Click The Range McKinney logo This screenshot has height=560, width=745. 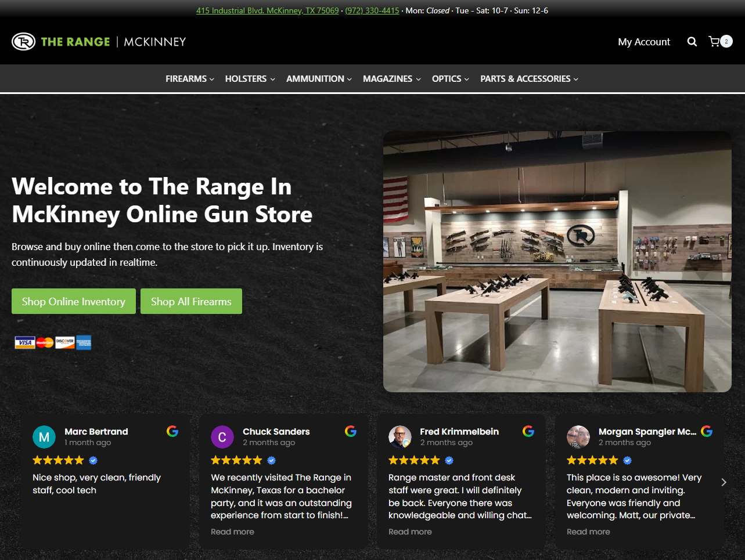pyautogui.click(x=99, y=42)
